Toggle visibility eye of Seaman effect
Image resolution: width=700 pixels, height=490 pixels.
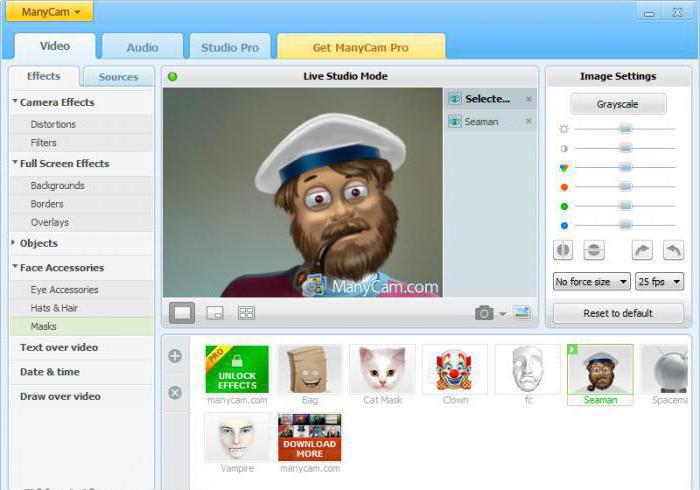(454, 121)
